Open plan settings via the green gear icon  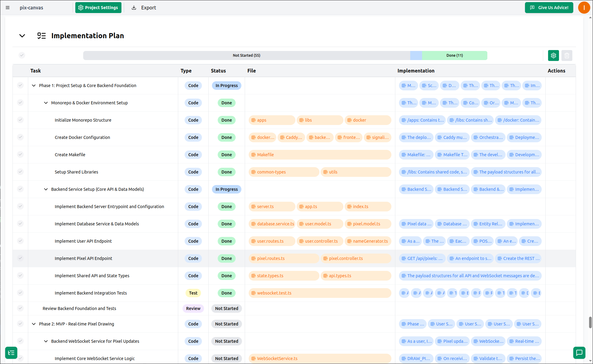click(x=553, y=56)
